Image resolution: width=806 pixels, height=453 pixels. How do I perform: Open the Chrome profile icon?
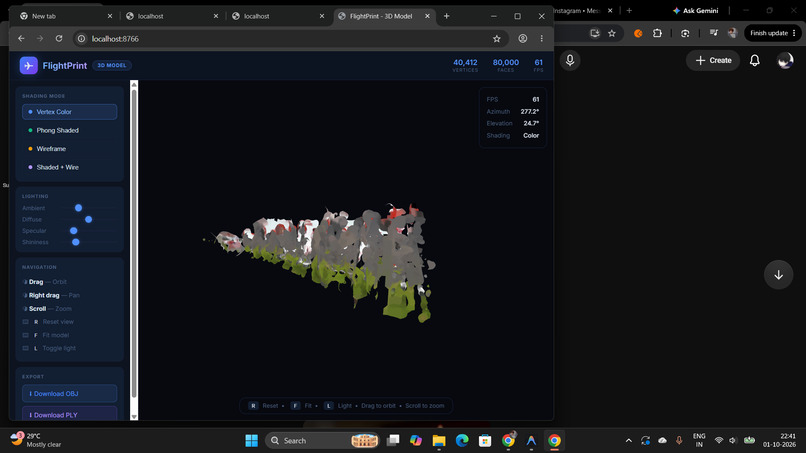click(522, 39)
